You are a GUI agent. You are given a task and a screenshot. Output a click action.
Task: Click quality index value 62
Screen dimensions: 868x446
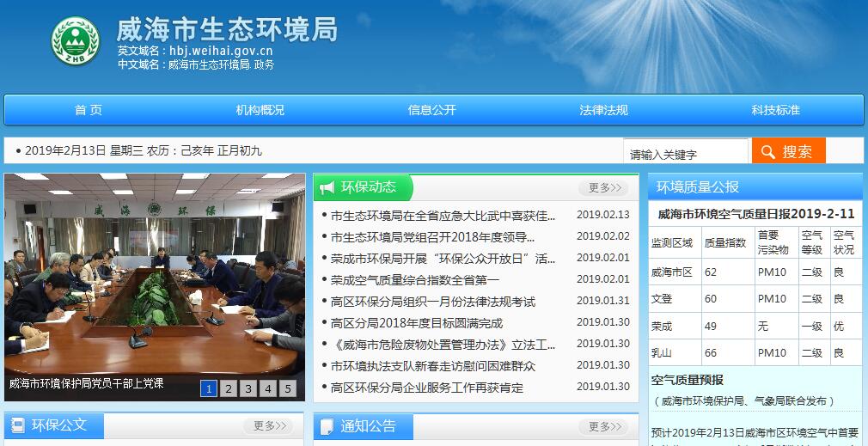click(711, 272)
